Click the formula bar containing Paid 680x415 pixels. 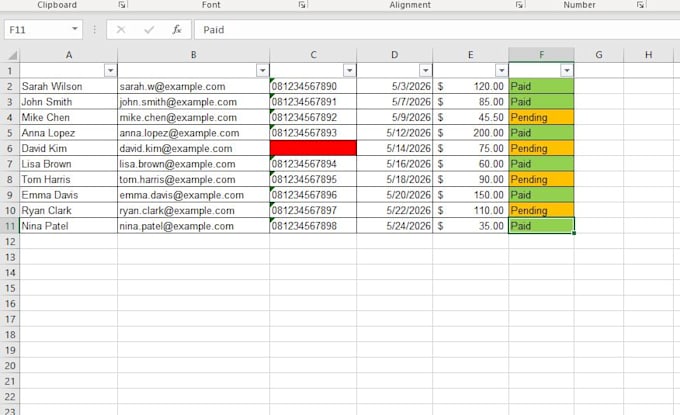click(x=437, y=29)
